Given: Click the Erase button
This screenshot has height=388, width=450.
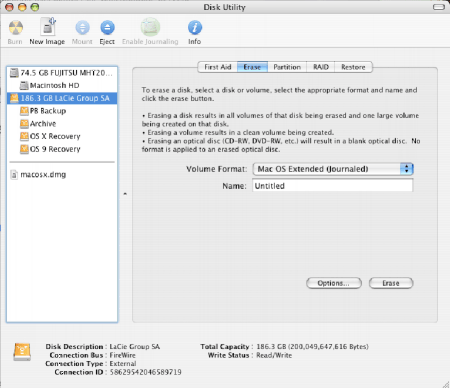Looking at the screenshot, I should point(391,283).
